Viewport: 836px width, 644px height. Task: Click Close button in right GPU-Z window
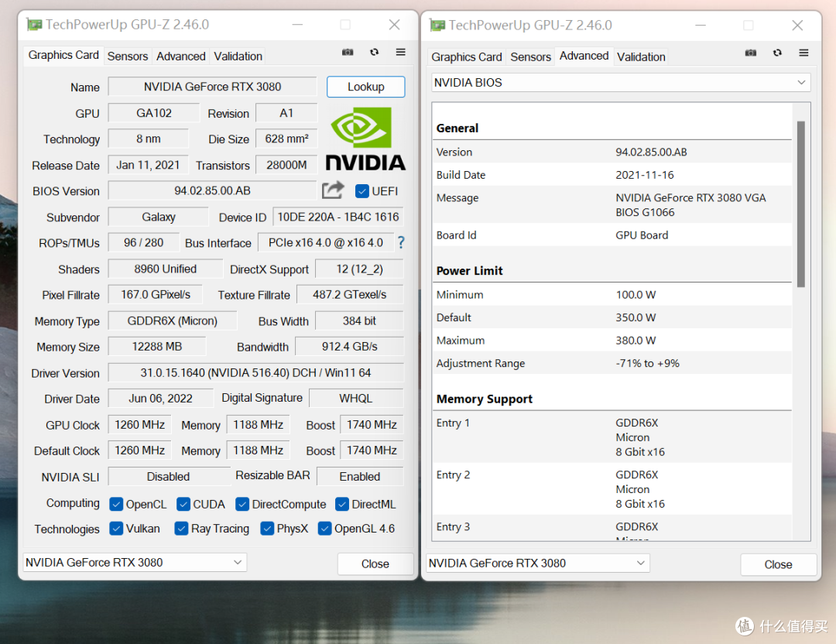[x=779, y=564]
